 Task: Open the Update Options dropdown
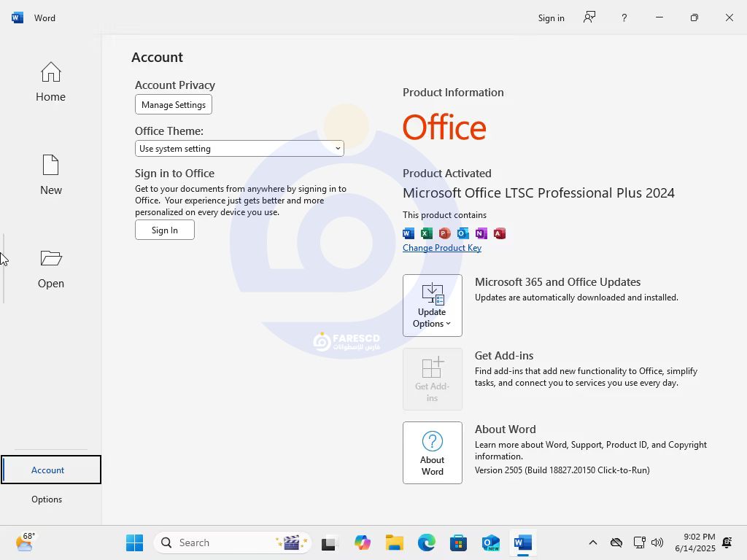coord(433,306)
